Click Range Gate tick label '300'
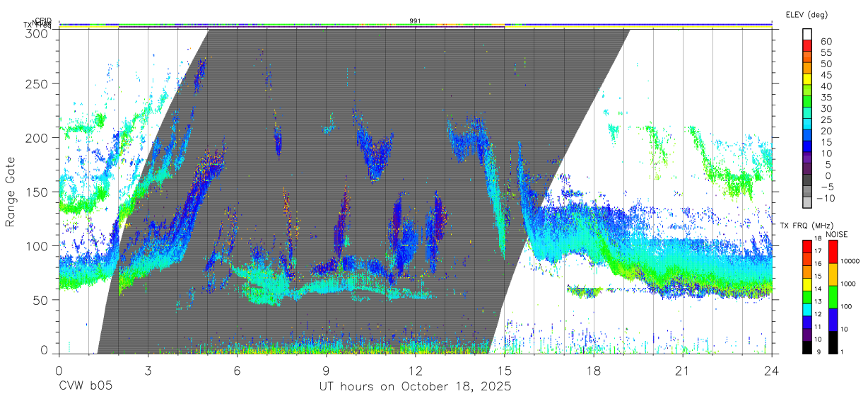Viewport: 868px width, 401px height. point(36,33)
